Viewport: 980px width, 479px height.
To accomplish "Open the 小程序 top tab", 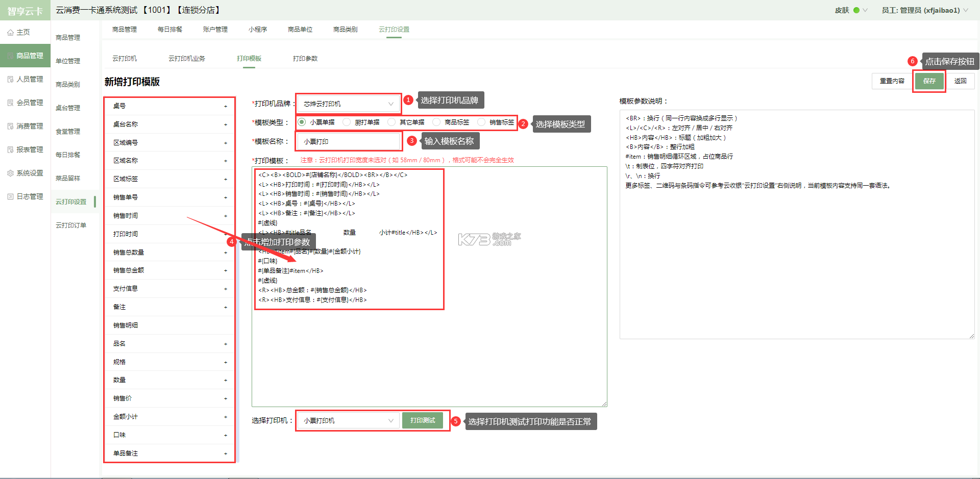I will coord(258,30).
